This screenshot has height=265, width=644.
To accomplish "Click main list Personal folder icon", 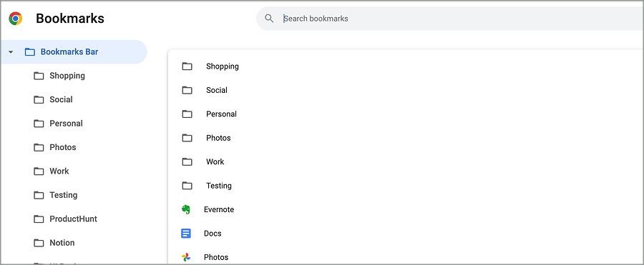I will [187, 114].
